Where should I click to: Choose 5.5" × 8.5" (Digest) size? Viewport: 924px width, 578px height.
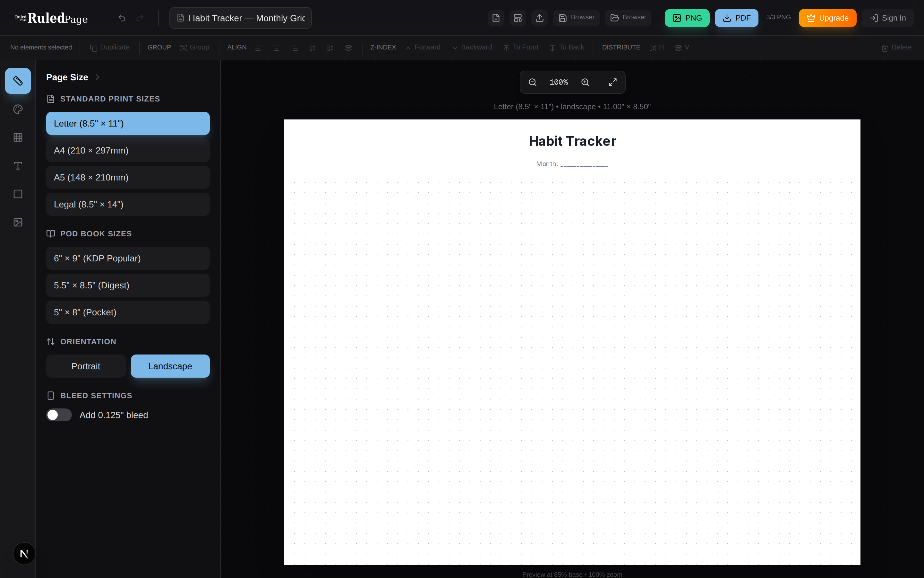[128, 285]
